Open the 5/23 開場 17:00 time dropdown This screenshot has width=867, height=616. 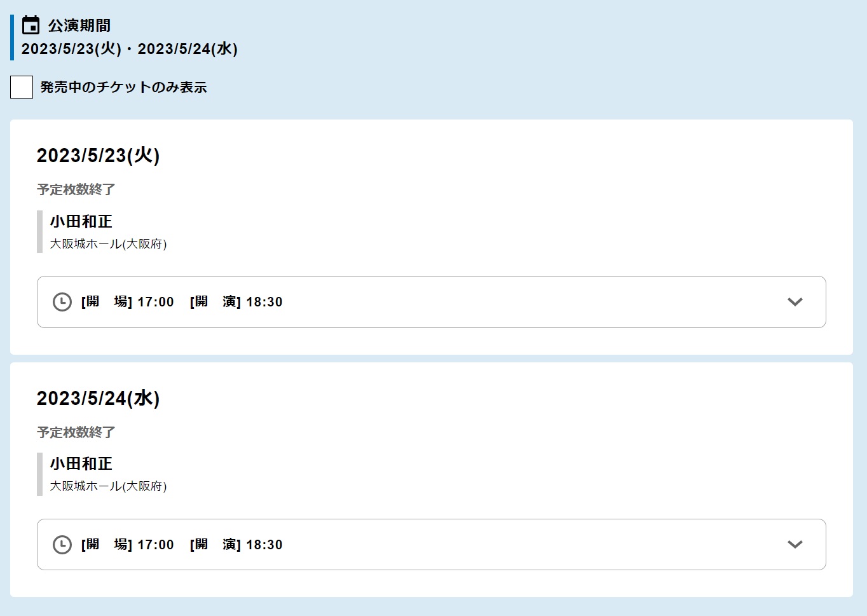click(x=432, y=302)
